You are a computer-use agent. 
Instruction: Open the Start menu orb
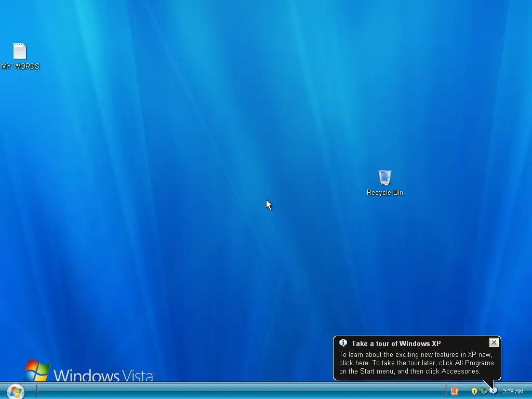pyautogui.click(x=15, y=392)
